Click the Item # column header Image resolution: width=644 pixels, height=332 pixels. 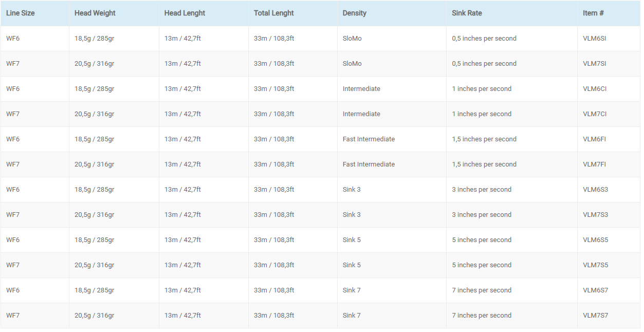pos(593,13)
